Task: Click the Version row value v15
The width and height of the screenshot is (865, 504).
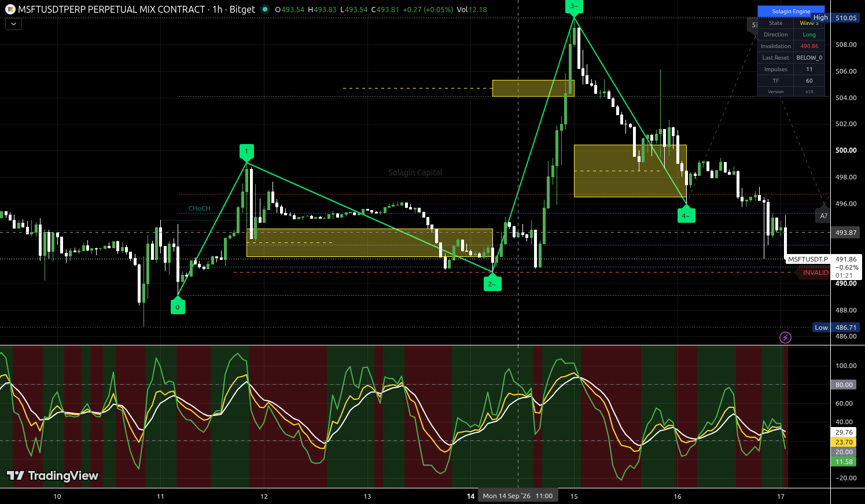Action: tap(809, 91)
